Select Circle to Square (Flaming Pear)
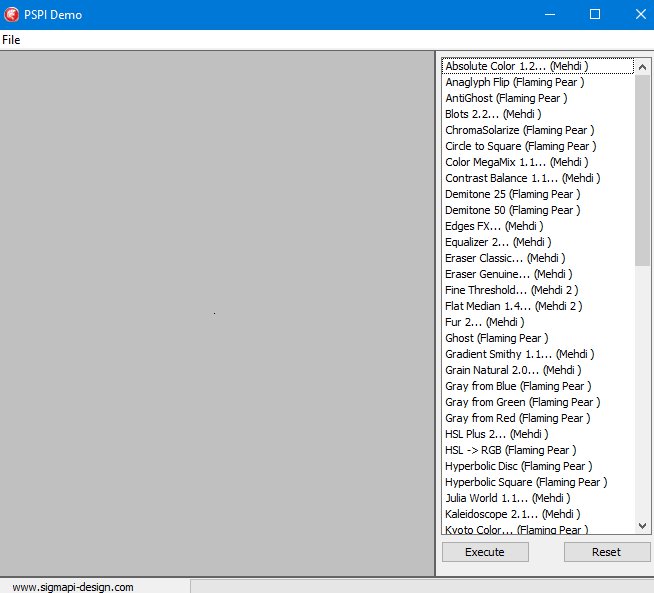The height and width of the screenshot is (593, 654). coord(538,146)
